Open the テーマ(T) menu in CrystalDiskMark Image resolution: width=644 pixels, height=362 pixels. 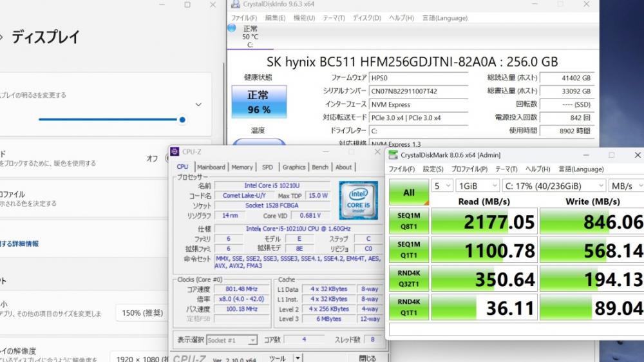point(506,169)
